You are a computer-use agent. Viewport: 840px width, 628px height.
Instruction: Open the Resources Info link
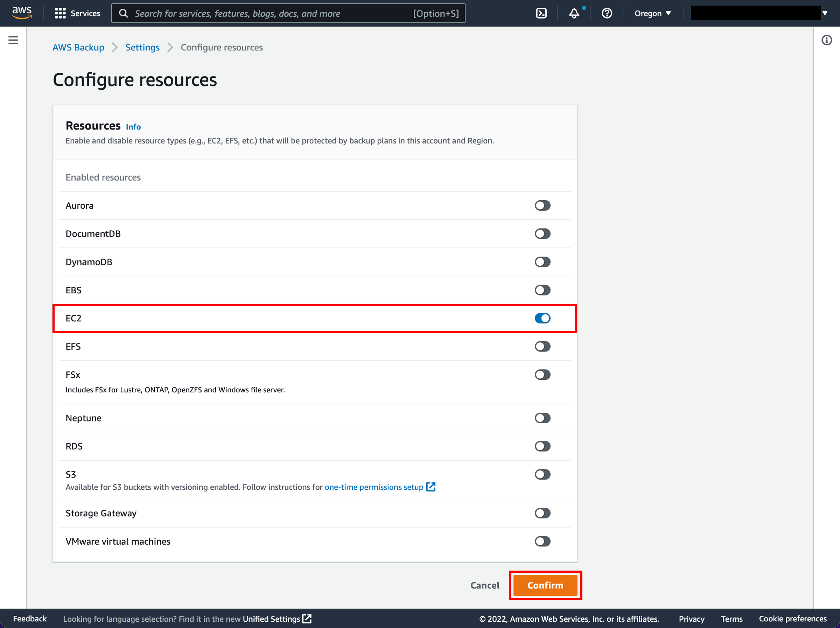(133, 127)
